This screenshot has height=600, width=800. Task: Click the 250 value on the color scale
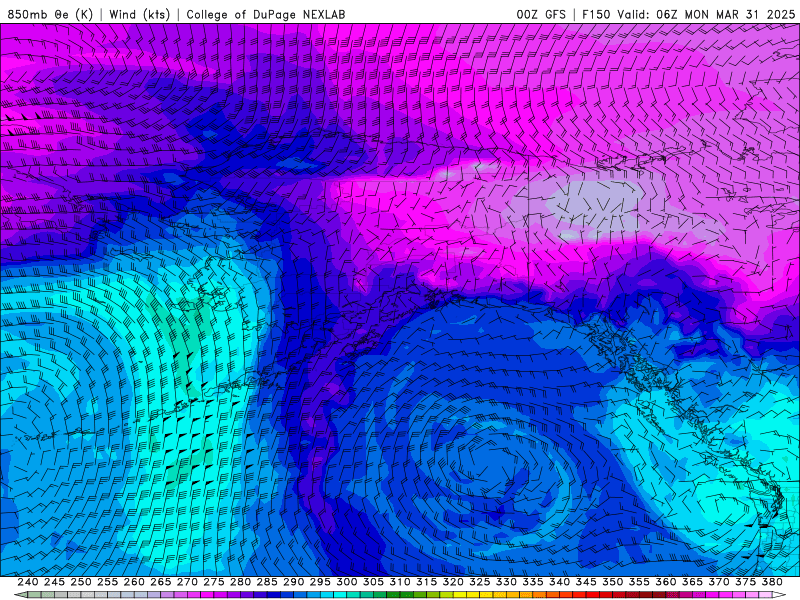click(81, 582)
